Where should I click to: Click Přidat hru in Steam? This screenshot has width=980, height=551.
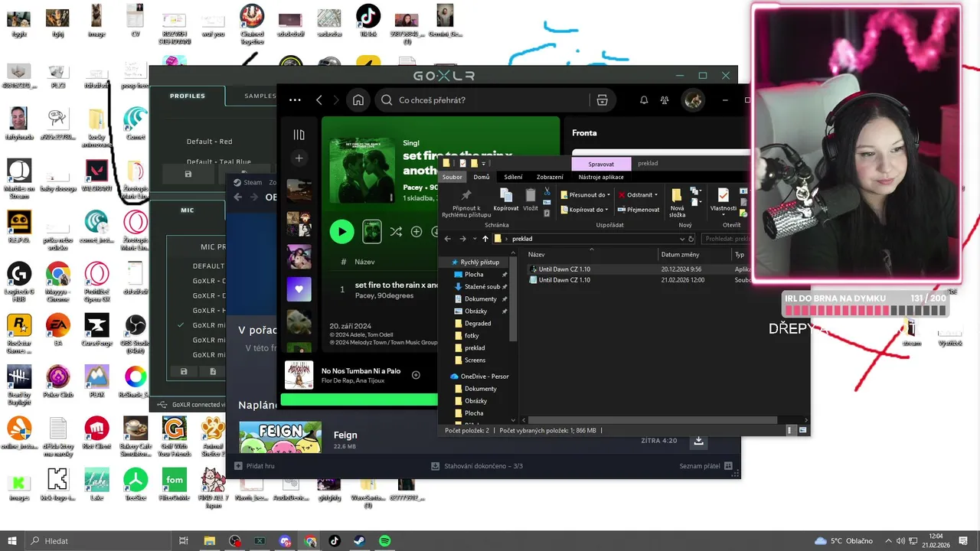point(254,466)
